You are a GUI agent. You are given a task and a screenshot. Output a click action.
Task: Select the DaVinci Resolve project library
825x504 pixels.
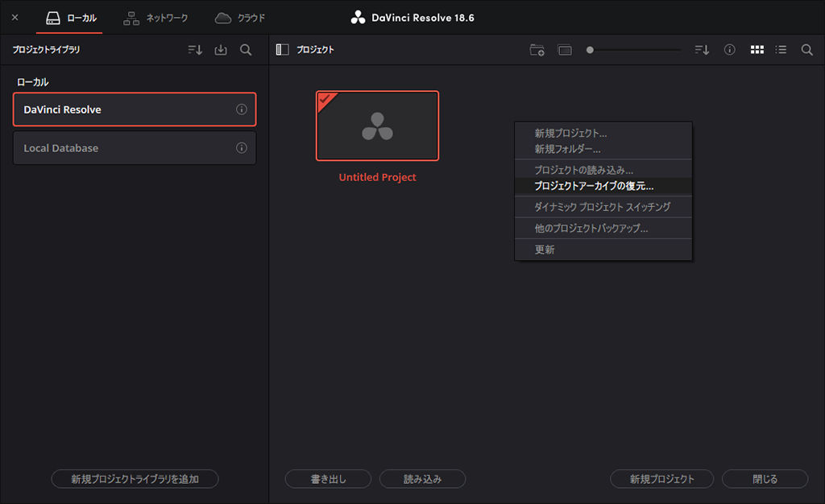(x=135, y=109)
